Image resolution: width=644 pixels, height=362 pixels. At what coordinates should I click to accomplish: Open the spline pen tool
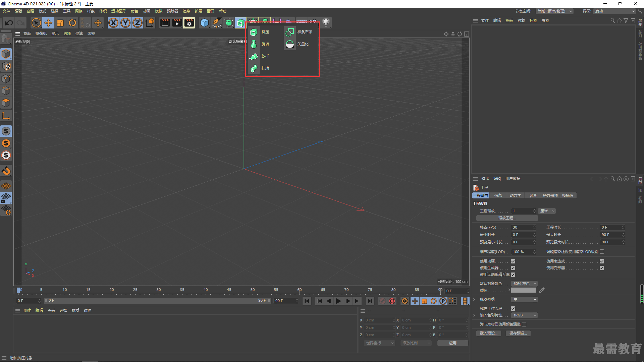(217, 23)
